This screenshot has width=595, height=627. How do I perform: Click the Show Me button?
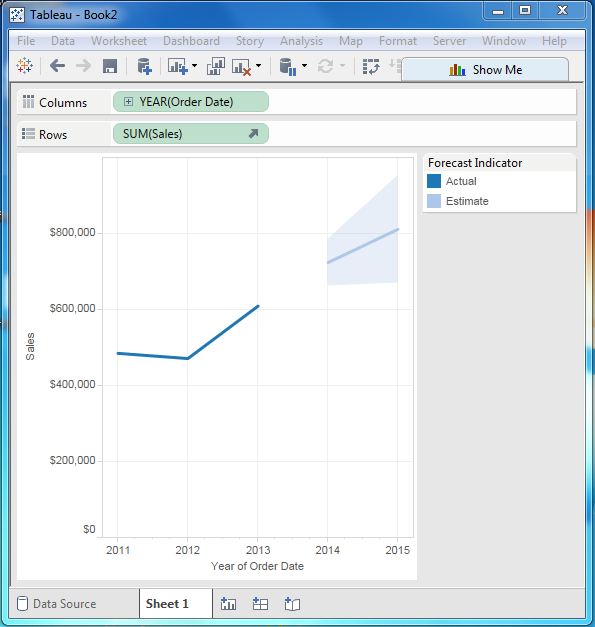(x=485, y=70)
